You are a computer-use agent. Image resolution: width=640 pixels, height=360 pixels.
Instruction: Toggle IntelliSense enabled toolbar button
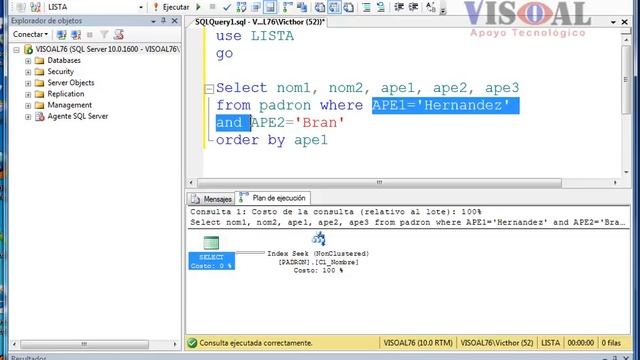(270, 7)
